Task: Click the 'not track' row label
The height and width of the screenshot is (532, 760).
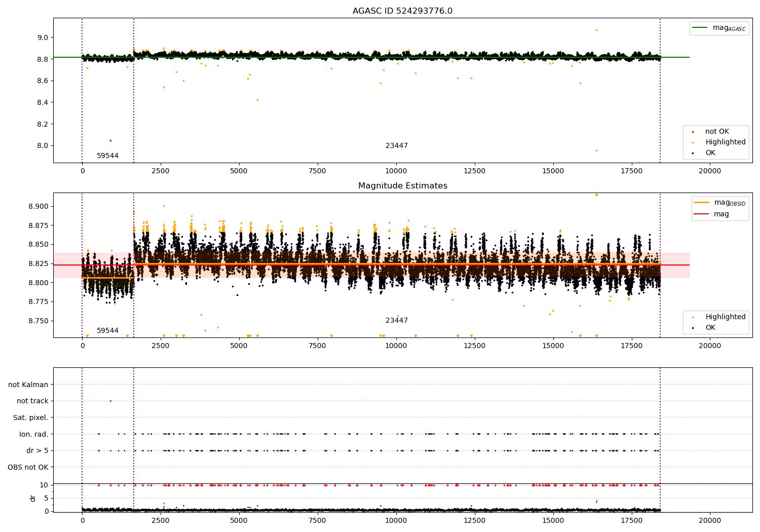Action: tap(32, 401)
